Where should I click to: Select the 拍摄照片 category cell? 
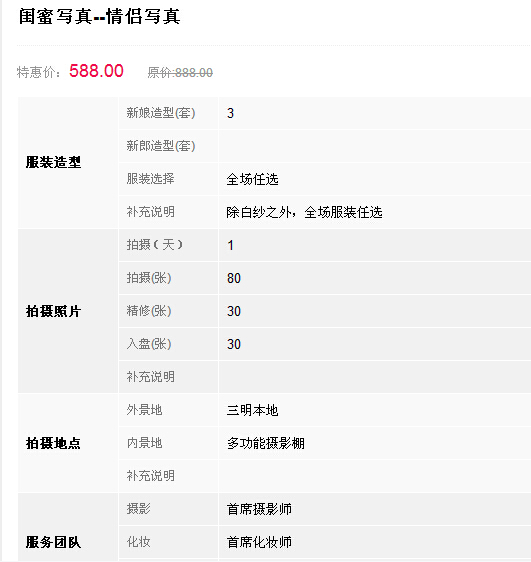[68, 311]
